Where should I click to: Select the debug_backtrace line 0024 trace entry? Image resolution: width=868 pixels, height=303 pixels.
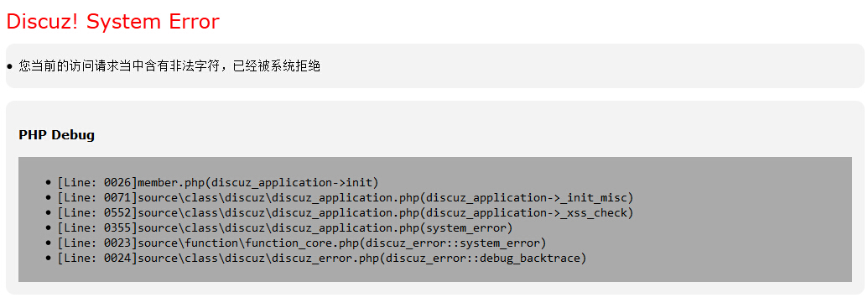322,259
